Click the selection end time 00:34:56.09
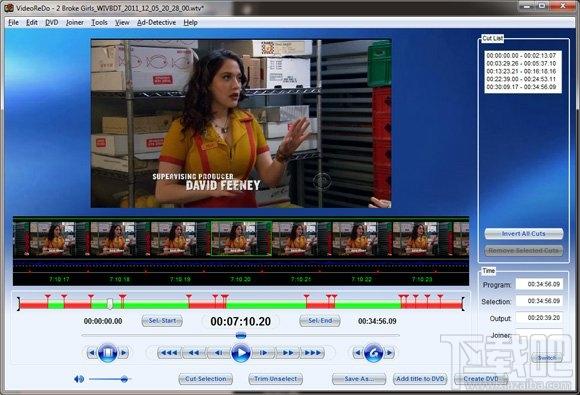Image resolution: width=580 pixels, height=395 pixels. (x=377, y=321)
